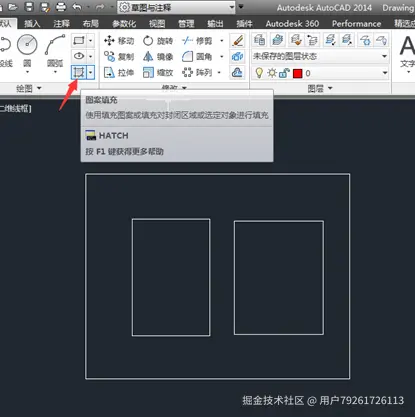The height and width of the screenshot is (417, 415).
Task: Open the Fillet (圆角) dropdown arrow
Action: (222, 56)
